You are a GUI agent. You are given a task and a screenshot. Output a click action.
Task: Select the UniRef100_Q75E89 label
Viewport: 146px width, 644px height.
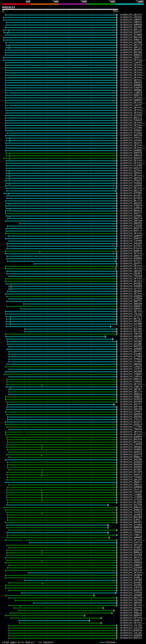131,299
